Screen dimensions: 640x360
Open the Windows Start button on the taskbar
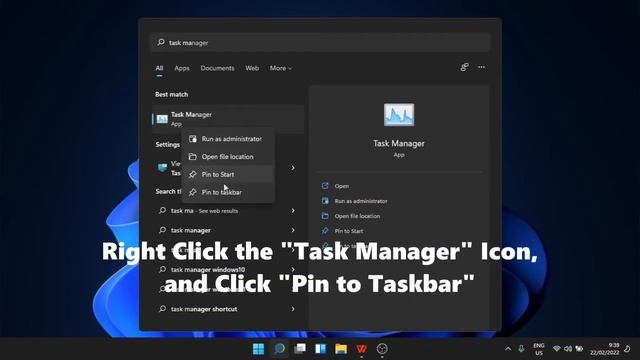tap(258, 349)
